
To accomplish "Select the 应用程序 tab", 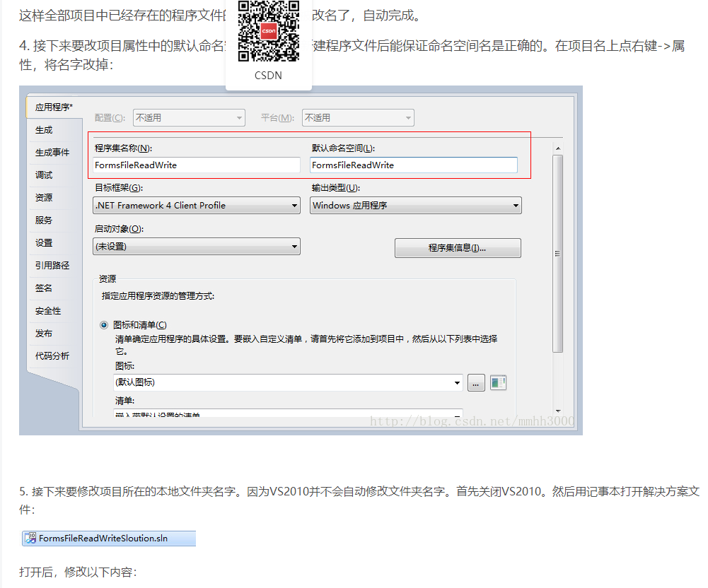I will coord(54,107).
